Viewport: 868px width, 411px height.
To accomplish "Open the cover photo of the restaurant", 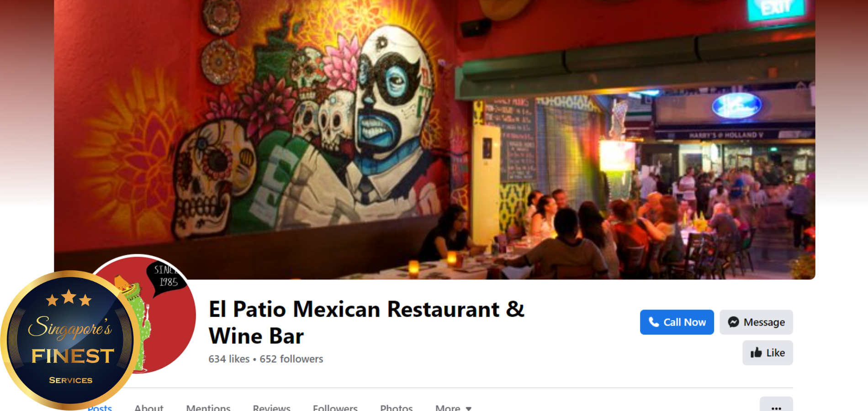I will point(434,139).
